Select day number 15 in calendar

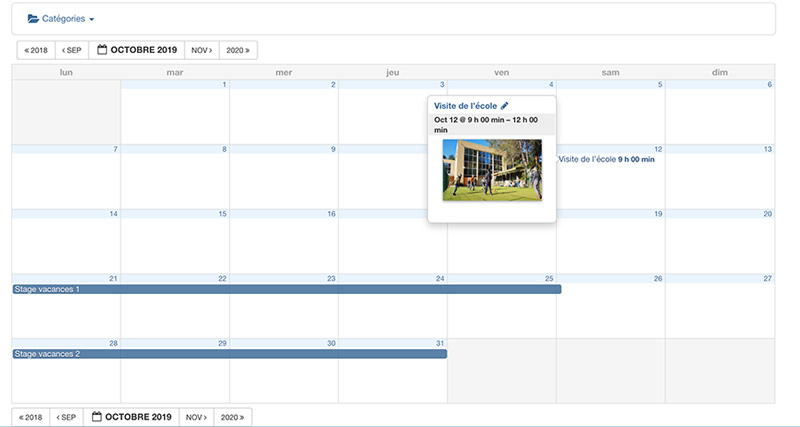(222, 214)
